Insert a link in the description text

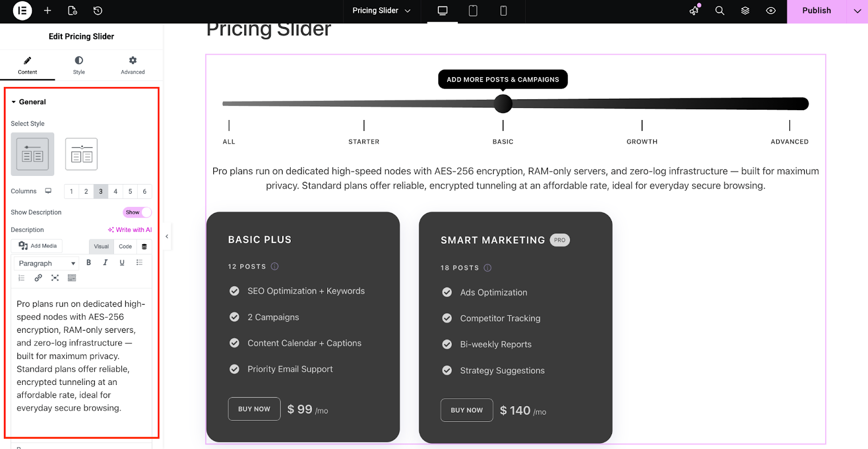pos(38,277)
